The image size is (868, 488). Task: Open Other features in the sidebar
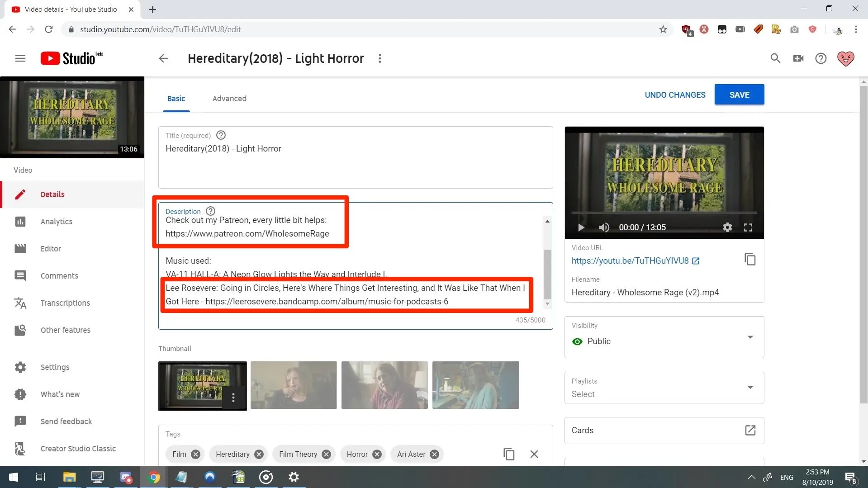[72, 330]
